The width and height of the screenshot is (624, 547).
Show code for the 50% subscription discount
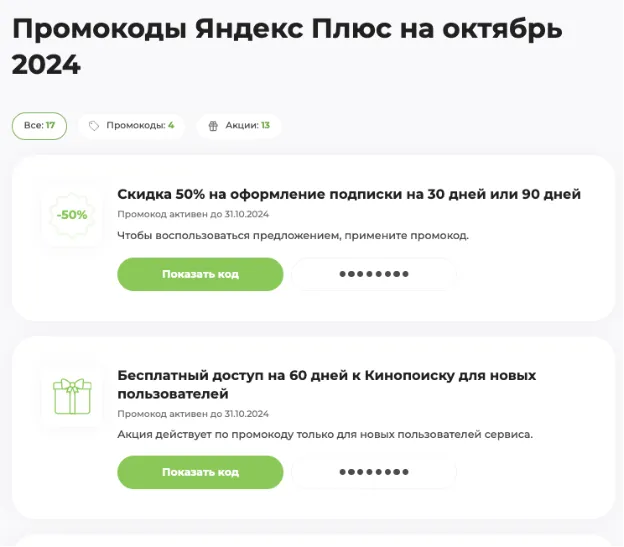coord(200,274)
